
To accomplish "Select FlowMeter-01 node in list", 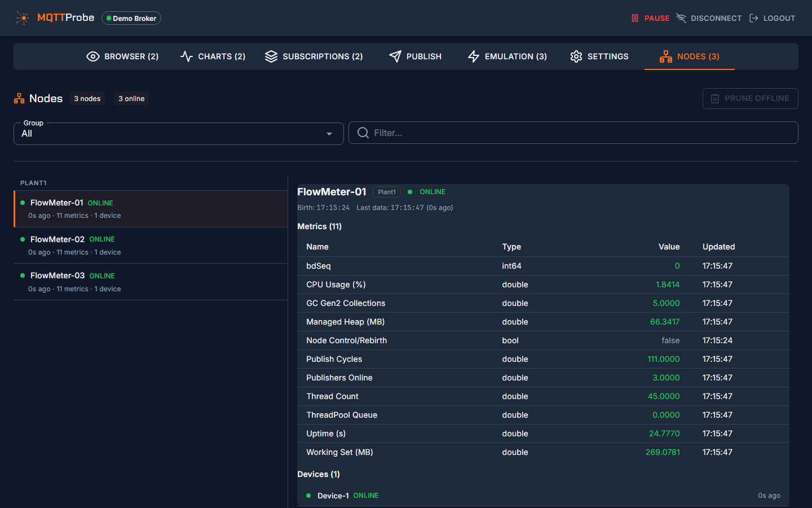I will (x=151, y=209).
